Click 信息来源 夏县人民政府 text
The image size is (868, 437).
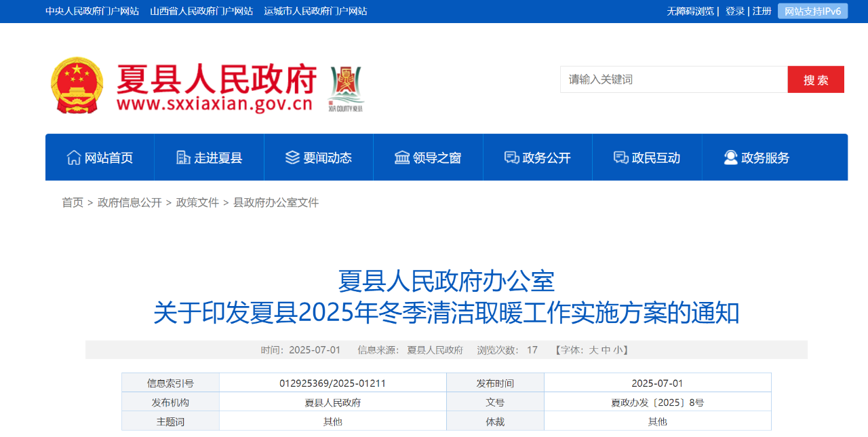(x=410, y=350)
